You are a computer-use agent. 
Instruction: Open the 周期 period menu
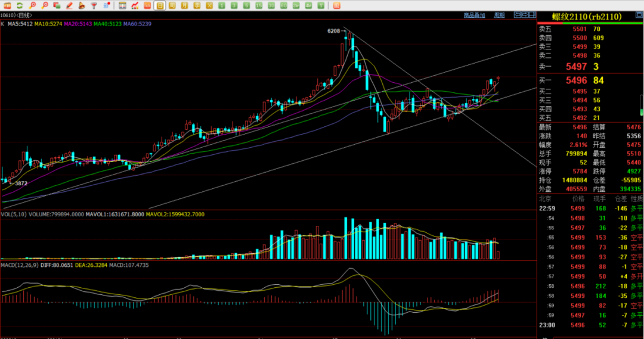(x=499, y=15)
